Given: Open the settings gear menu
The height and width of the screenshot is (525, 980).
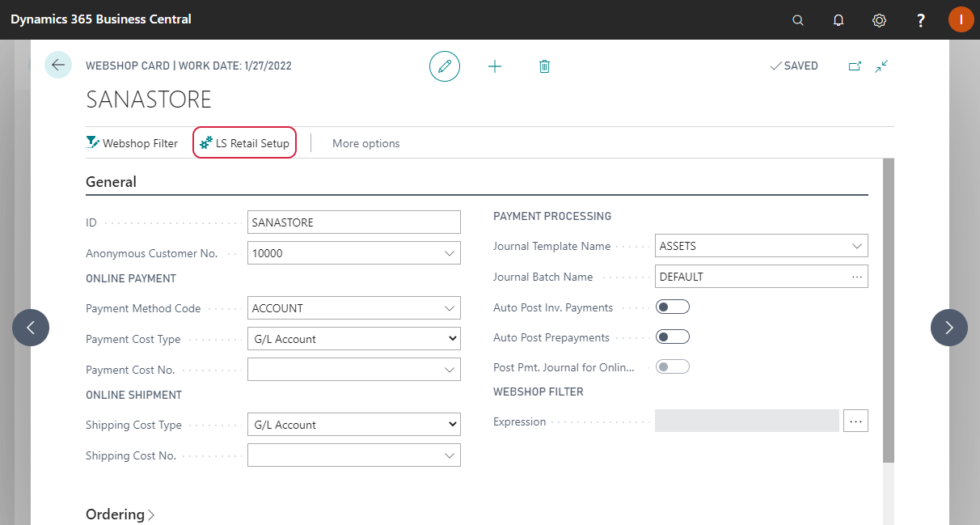Looking at the screenshot, I should pyautogui.click(x=880, y=20).
